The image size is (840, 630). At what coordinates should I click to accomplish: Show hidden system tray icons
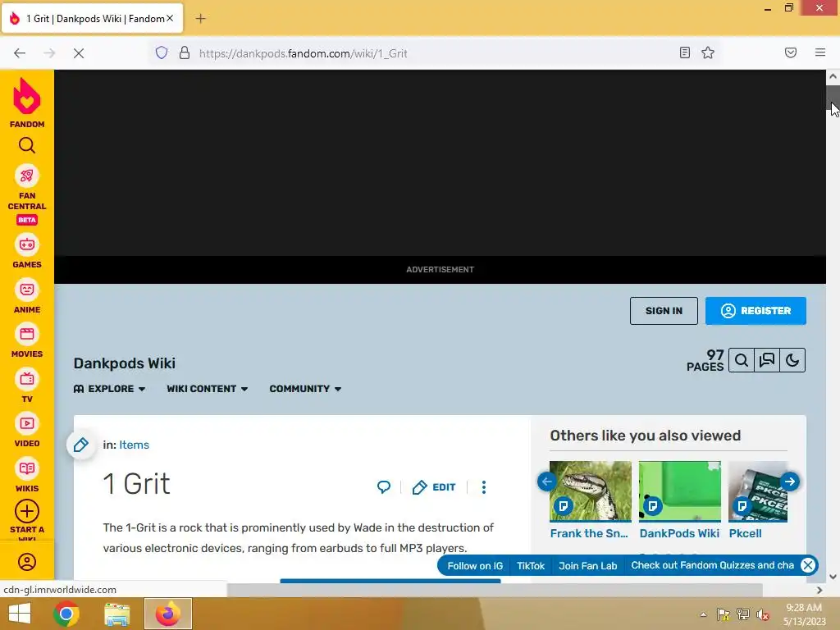coord(703,614)
